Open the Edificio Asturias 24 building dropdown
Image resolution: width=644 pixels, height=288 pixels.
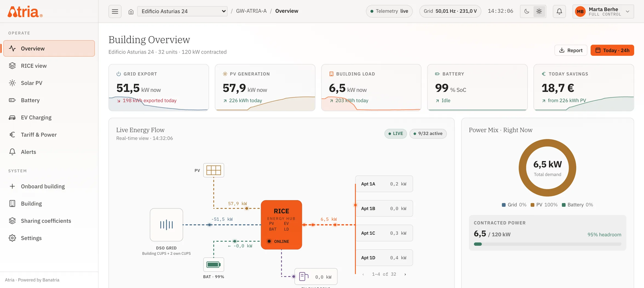(182, 11)
